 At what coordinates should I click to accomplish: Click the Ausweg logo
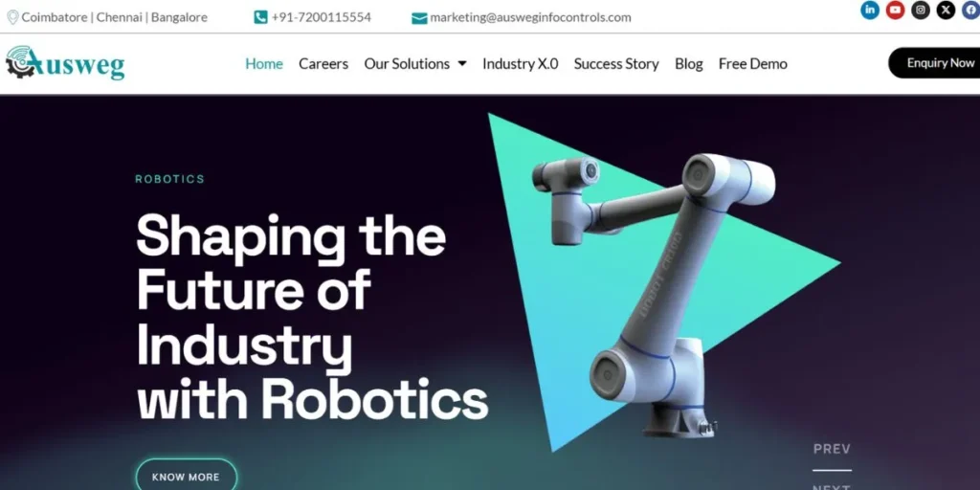click(65, 62)
